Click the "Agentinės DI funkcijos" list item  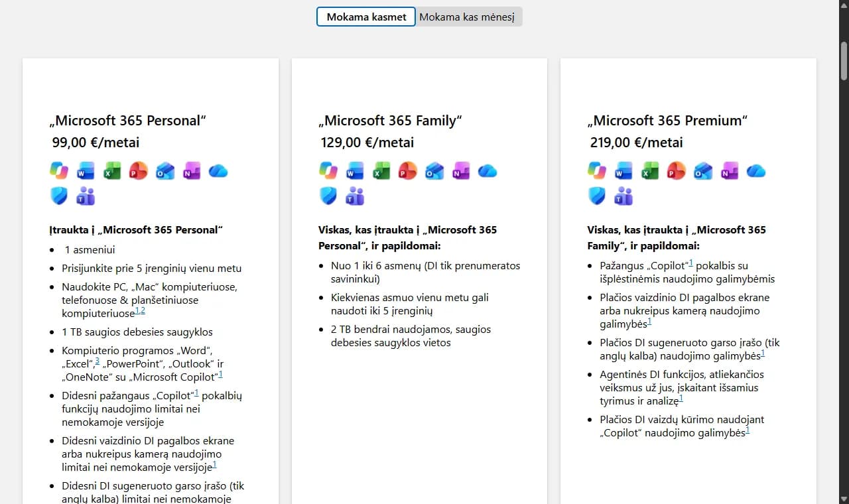point(682,388)
